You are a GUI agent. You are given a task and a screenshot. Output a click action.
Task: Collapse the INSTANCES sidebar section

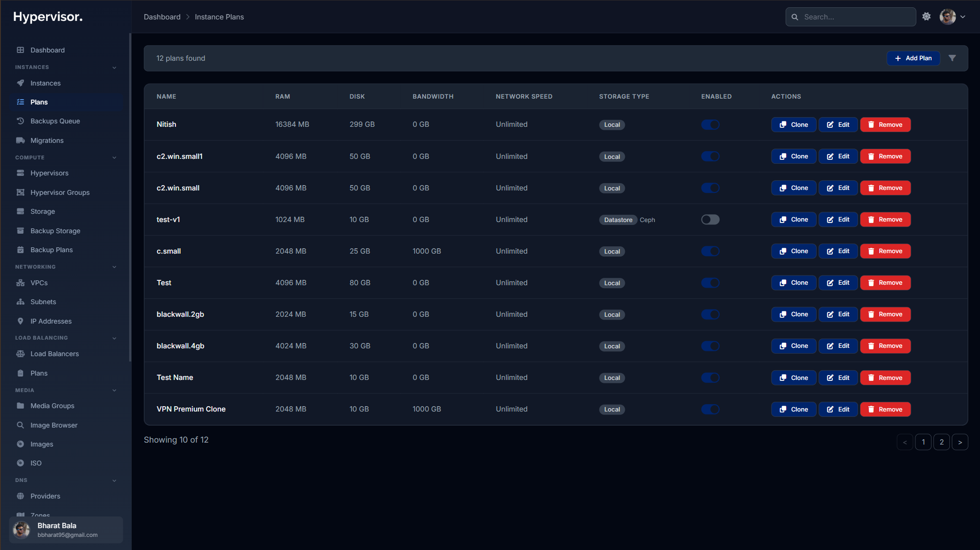click(x=114, y=67)
